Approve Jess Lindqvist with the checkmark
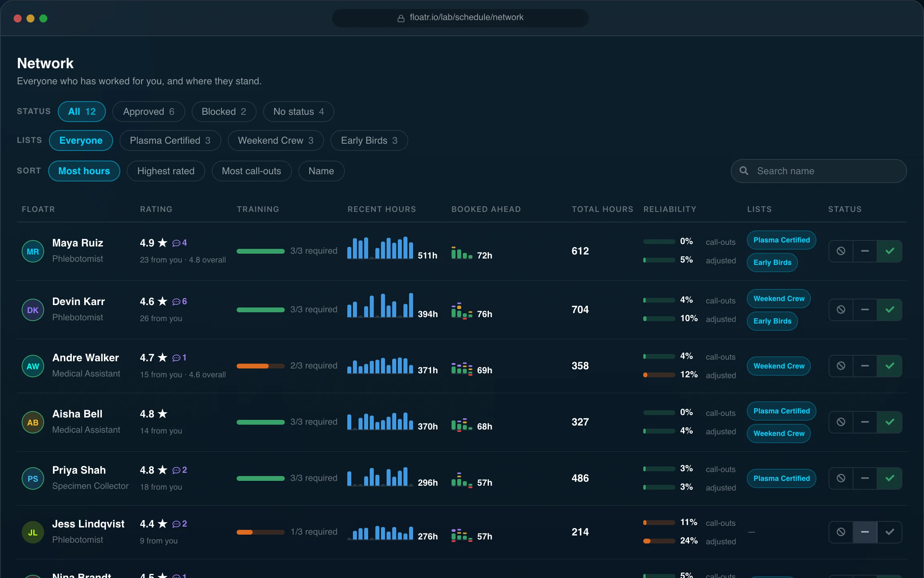The height and width of the screenshot is (578, 924). click(890, 532)
